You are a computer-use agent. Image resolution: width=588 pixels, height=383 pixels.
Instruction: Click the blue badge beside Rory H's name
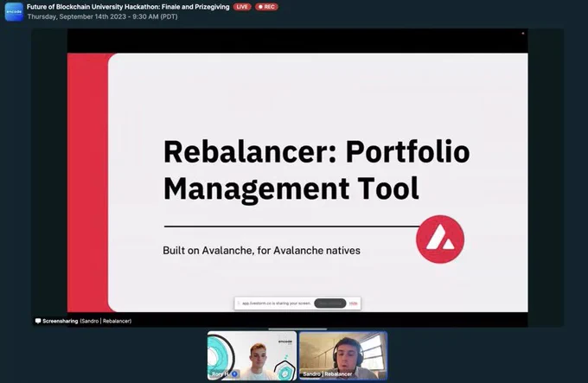pyautogui.click(x=234, y=374)
